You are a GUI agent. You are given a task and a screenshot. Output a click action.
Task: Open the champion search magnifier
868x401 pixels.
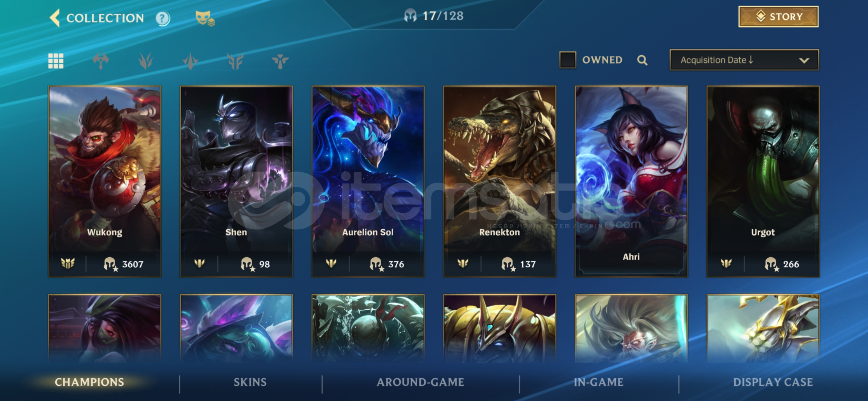[642, 60]
